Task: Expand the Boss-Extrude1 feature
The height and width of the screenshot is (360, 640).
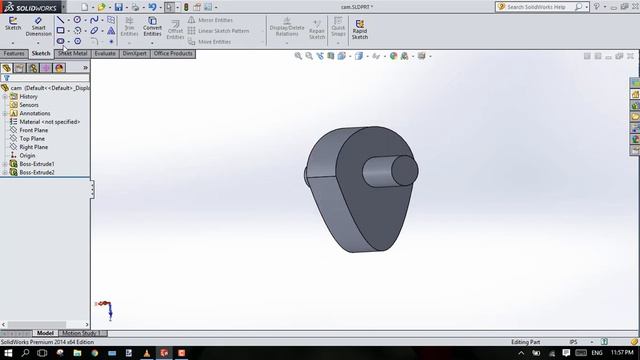Action: pos(5,164)
